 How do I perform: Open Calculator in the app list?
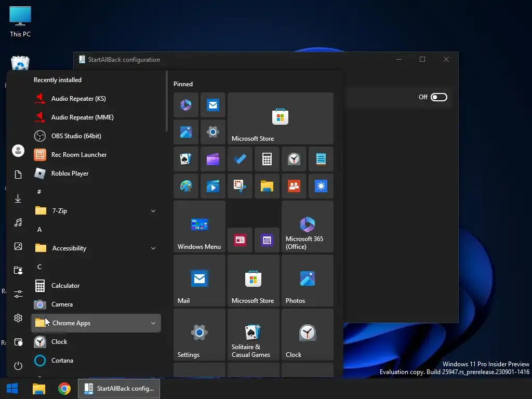[96, 286]
